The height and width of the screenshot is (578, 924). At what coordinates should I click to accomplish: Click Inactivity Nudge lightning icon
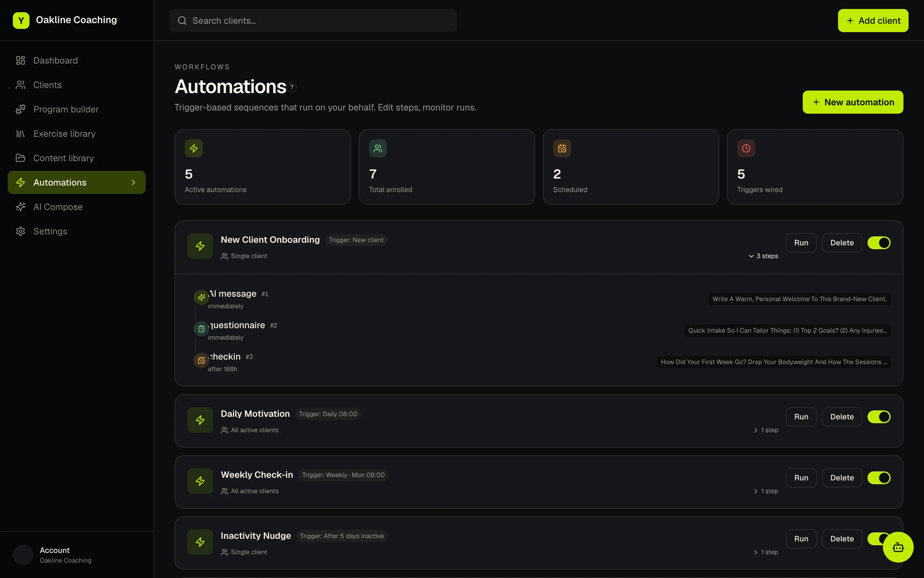coord(200,542)
